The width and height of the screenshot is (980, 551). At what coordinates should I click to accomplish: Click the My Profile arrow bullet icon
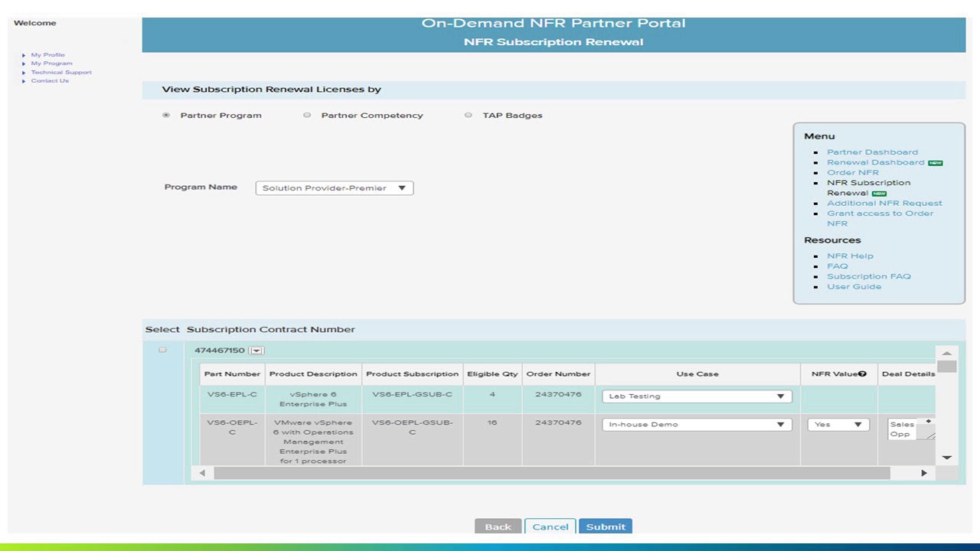24,55
